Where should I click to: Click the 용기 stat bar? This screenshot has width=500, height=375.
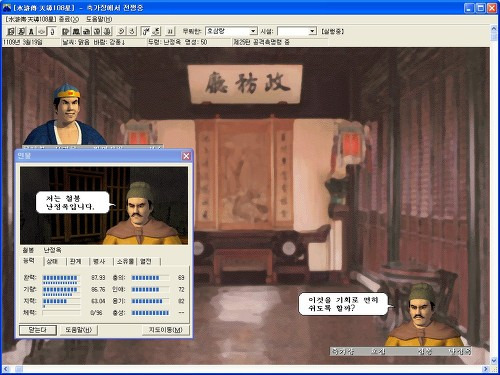click(x=150, y=301)
